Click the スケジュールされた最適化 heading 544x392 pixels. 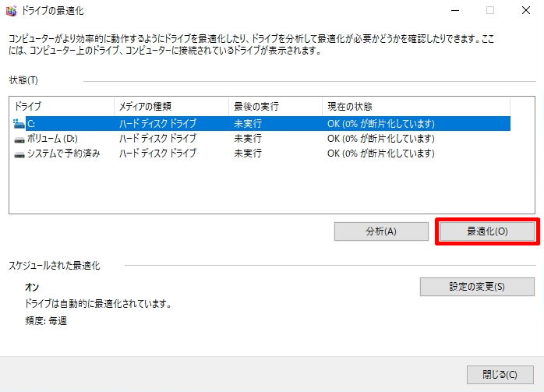(54, 266)
